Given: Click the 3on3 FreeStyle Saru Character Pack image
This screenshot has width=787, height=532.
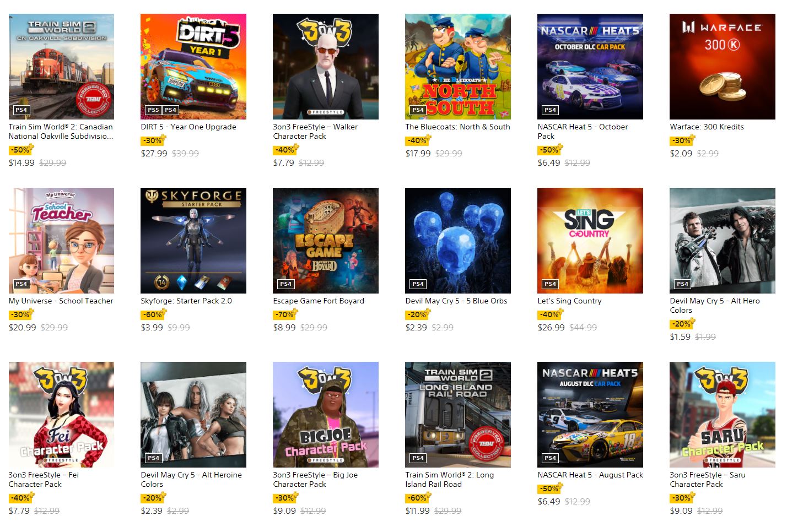Looking at the screenshot, I should click(x=723, y=415).
